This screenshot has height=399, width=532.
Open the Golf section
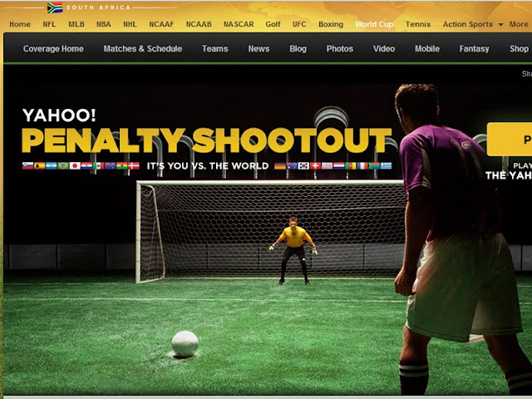[273, 24]
